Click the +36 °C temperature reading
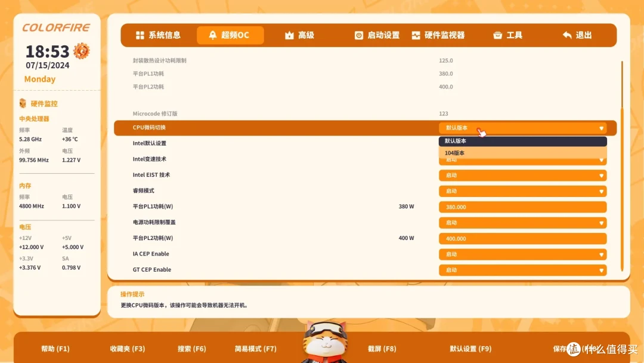 pyautogui.click(x=70, y=139)
